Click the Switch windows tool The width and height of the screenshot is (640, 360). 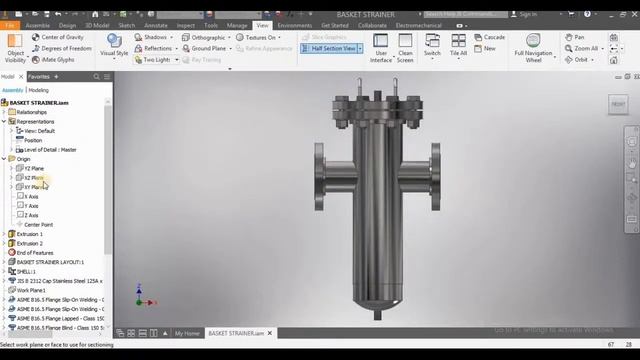pos(432,47)
